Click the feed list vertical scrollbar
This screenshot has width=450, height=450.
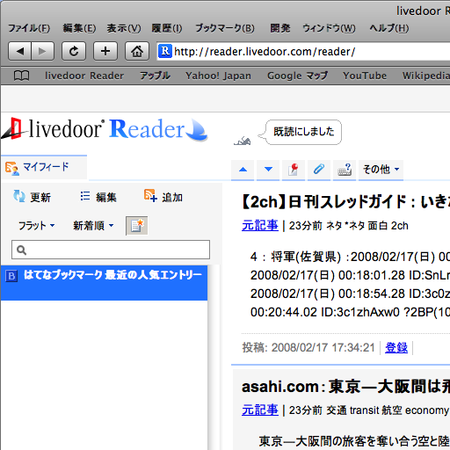click(x=214, y=357)
